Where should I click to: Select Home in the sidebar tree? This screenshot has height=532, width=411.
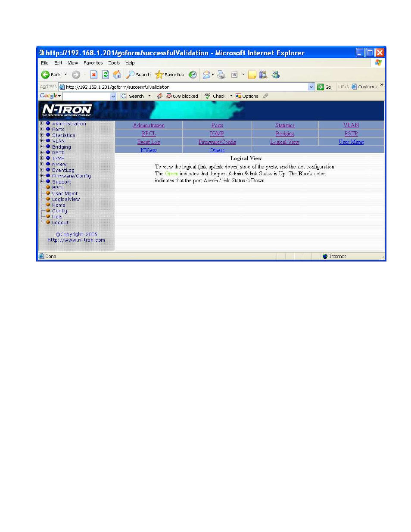click(59, 205)
